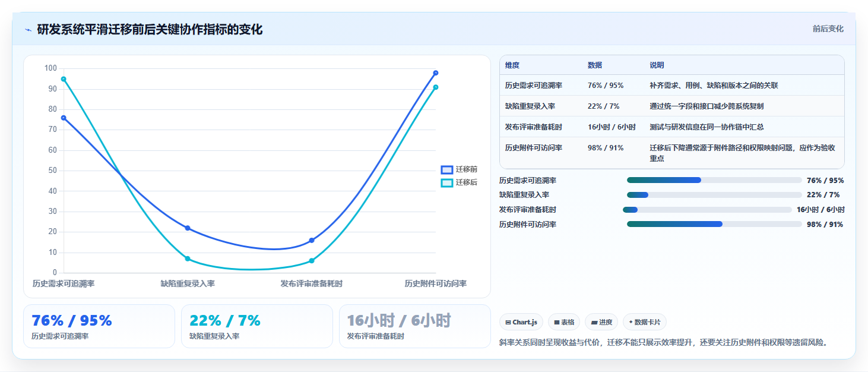The height and width of the screenshot is (372, 868).
Task: Click the 缺陷重复录入率 progress bar
Action: click(714, 195)
